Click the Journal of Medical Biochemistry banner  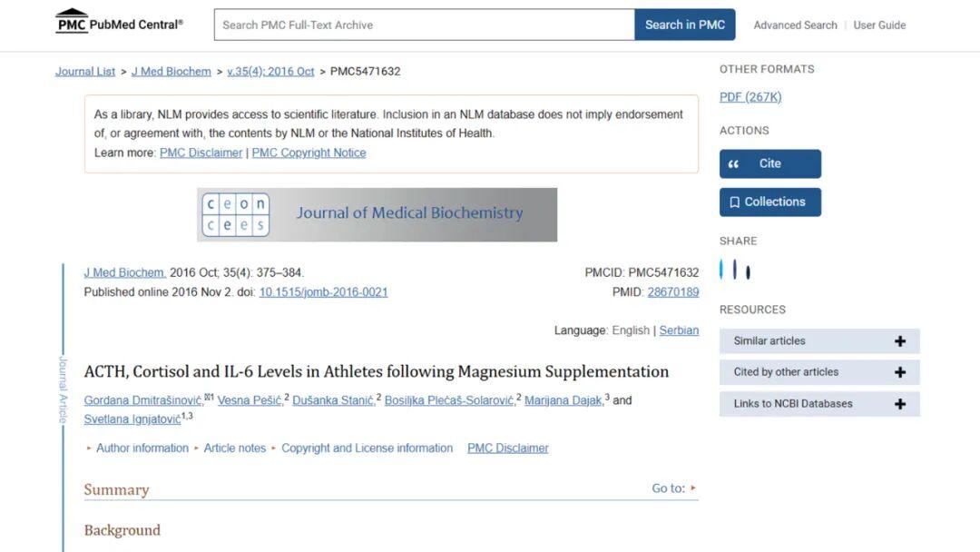(377, 215)
